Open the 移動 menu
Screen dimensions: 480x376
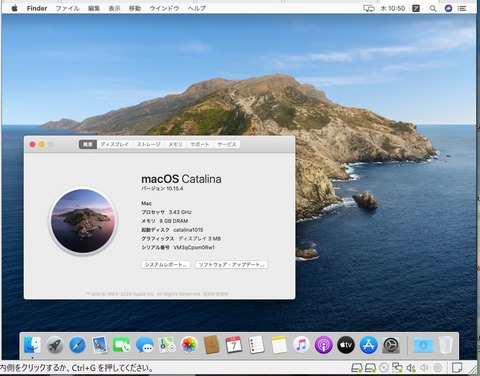tap(135, 8)
